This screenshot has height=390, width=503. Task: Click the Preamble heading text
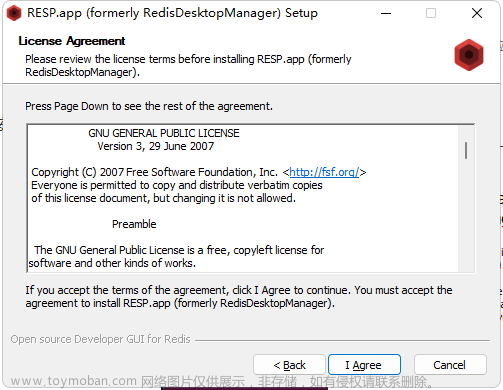(x=134, y=224)
